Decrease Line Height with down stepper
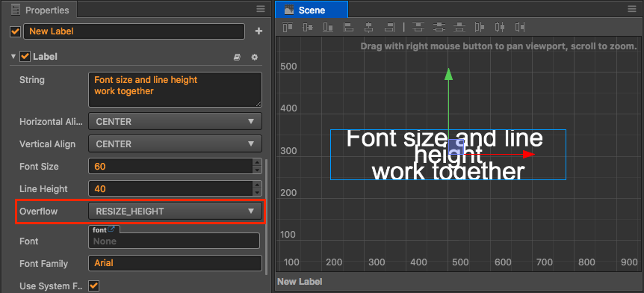644x293 pixels. click(x=257, y=193)
